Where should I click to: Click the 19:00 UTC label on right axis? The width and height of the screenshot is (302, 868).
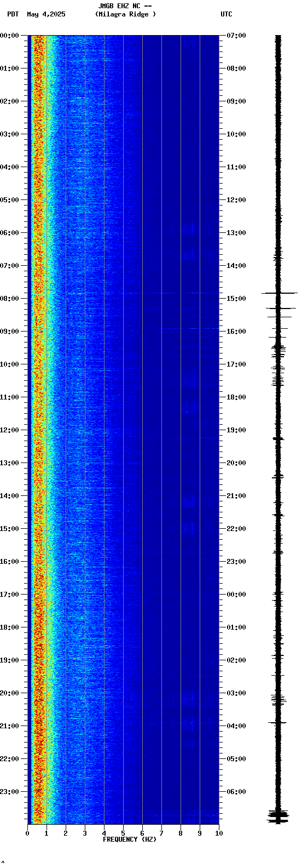pyautogui.click(x=236, y=430)
